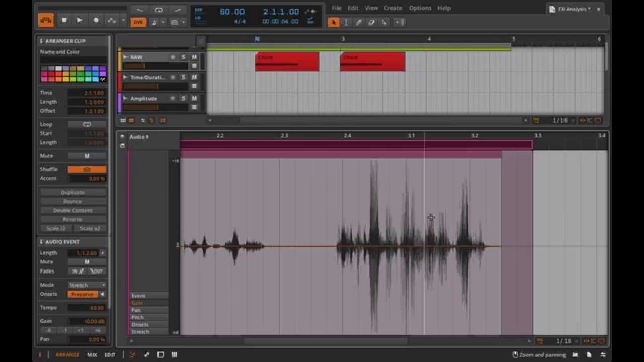This screenshot has height=362, width=644.
Task: Switch to the MIX view
Action: coord(92,354)
